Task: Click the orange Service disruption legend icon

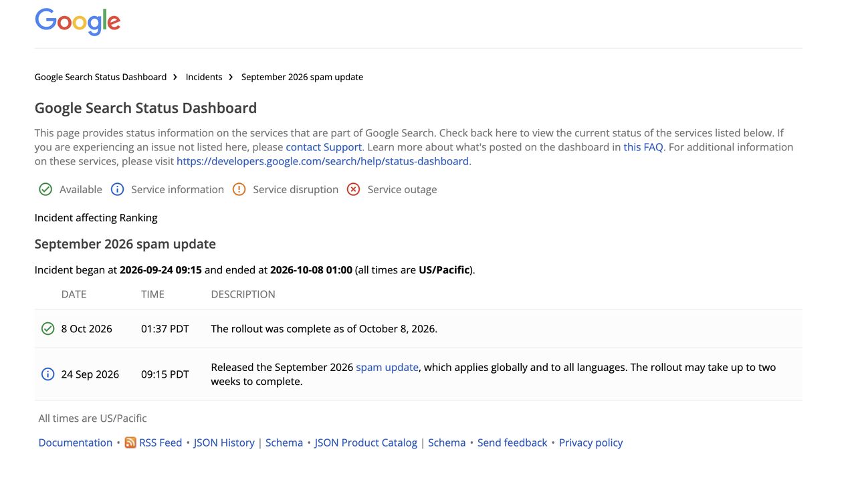Action: point(239,189)
